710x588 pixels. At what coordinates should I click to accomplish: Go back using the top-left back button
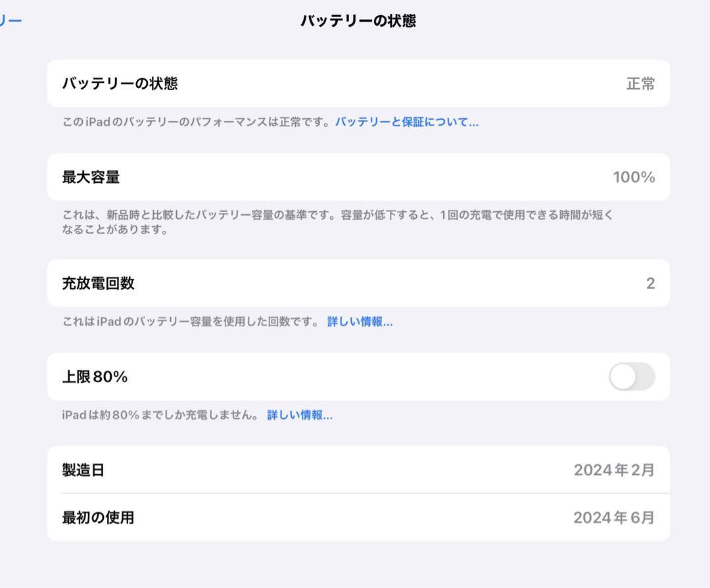coord(11,20)
